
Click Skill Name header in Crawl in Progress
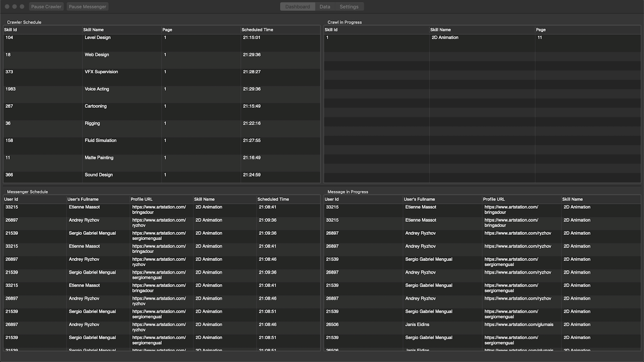point(440,30)
